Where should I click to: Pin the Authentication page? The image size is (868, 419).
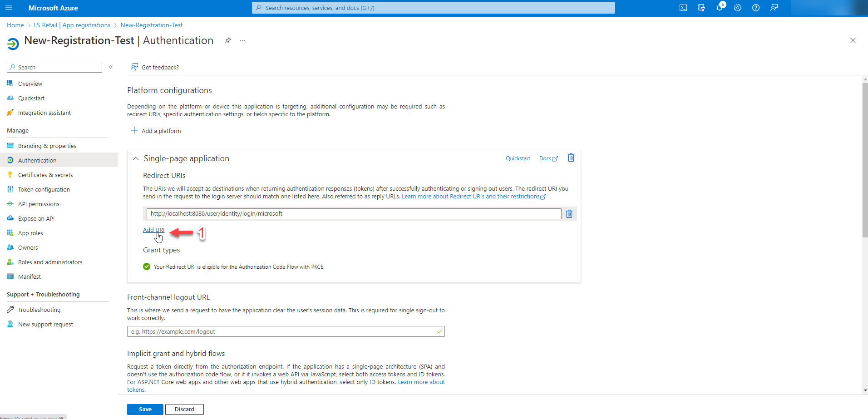[228, 40]
